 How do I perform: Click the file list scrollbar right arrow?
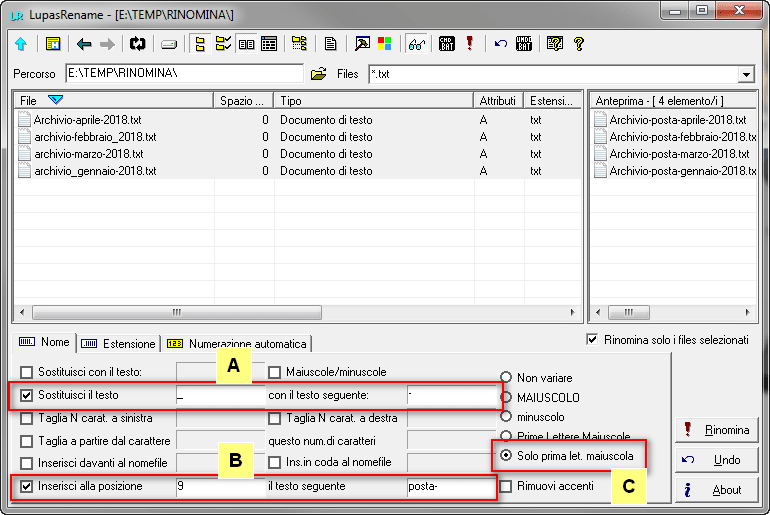tap(572, 312)
